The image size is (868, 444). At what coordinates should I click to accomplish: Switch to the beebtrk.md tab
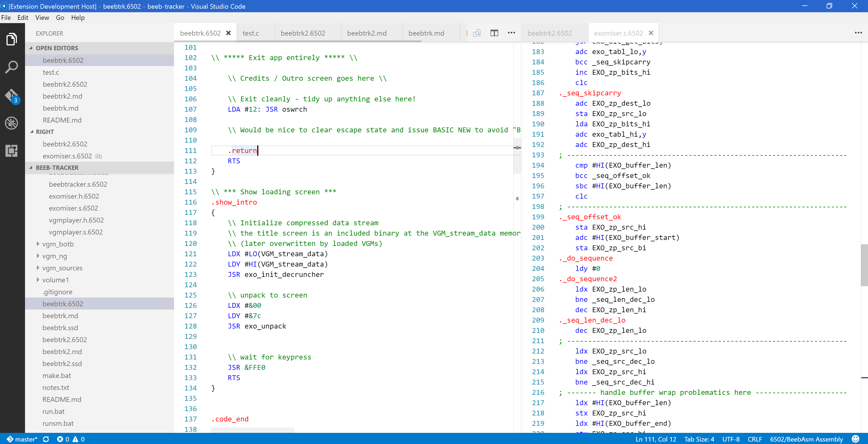431,33
